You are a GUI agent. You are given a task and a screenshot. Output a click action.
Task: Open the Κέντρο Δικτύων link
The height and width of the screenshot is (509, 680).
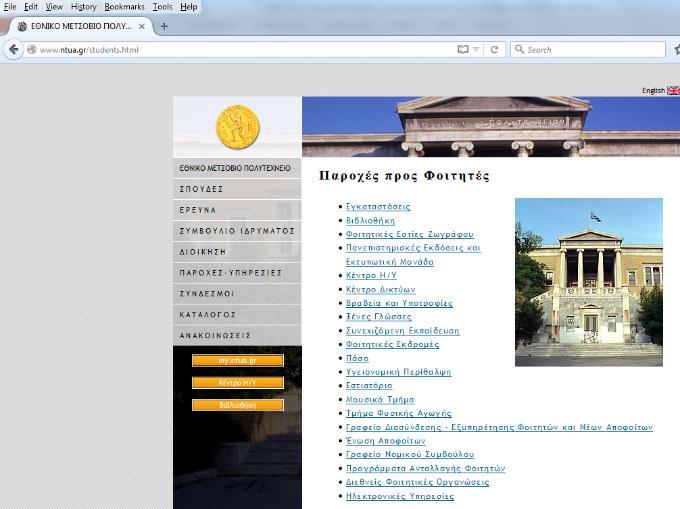[380, 289]
